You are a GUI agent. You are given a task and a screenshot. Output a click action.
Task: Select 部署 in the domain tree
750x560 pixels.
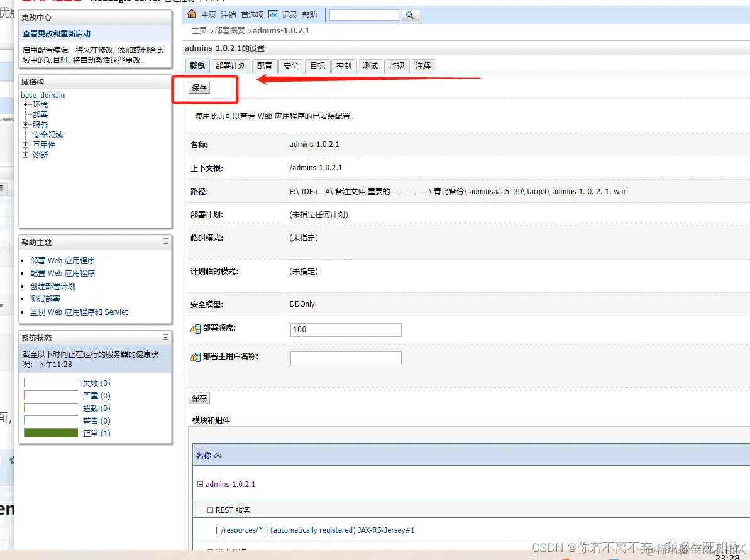coord(40,115)
